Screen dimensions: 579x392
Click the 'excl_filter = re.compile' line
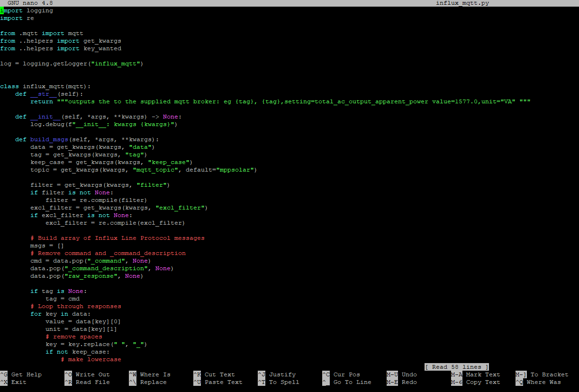point(116,223)
